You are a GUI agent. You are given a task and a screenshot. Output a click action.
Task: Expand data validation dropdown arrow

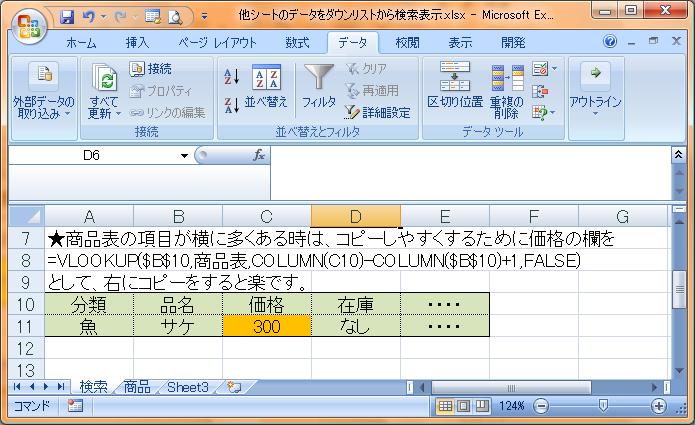(554, 69)
